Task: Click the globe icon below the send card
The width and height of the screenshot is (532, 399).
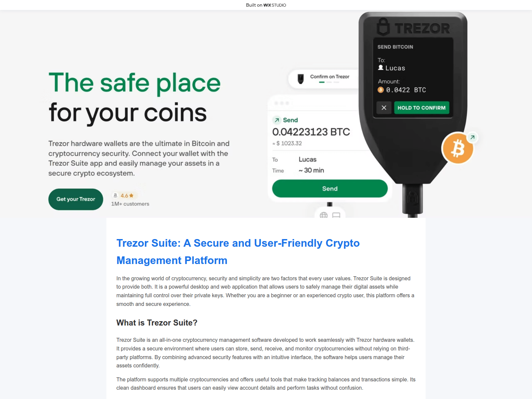Action: (x=324, y=215)
